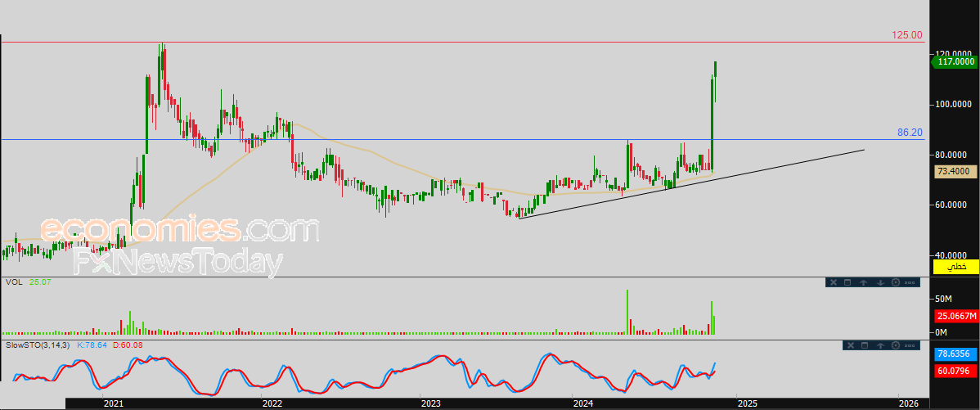The image size is (980, 410).
Task: Click 2026 on the time axis
Action: tap(908, 403)
